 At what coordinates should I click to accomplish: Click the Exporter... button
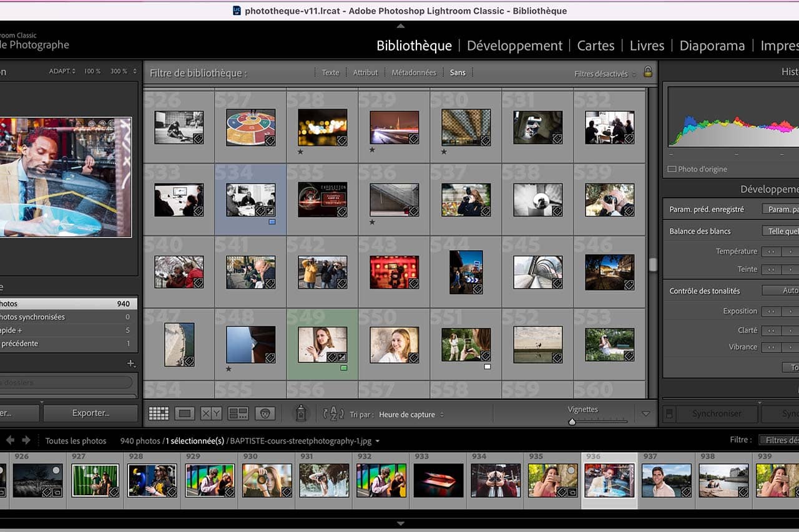91,413
